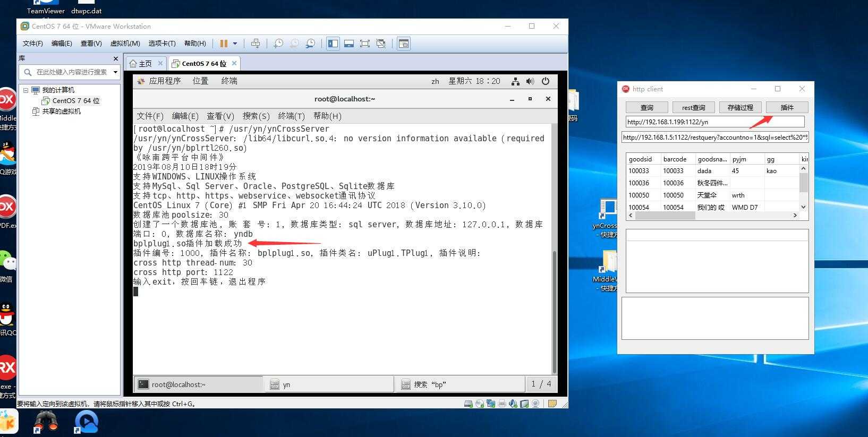
Task: Switch to Unity mode icon
Action: tap(381, 44)
